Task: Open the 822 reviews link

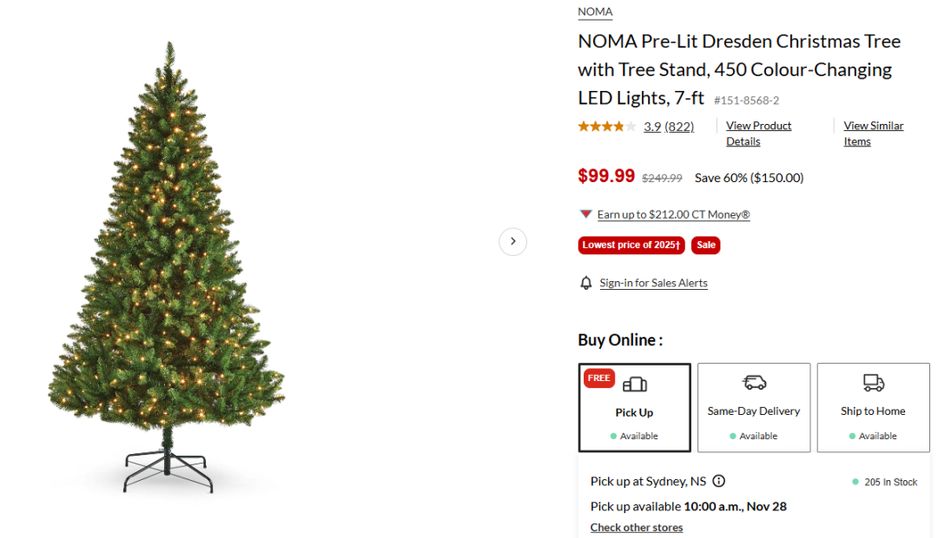Action: pyautogui.click(x=679, y=126)
